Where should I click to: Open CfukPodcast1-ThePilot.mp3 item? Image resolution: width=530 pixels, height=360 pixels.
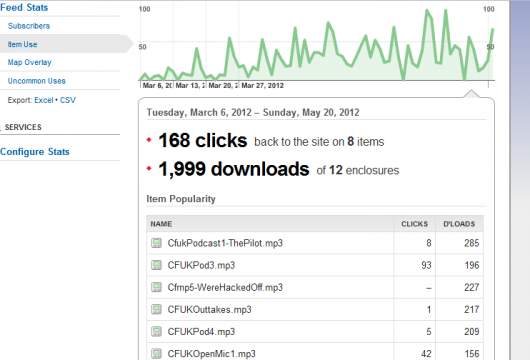(225, 243)
